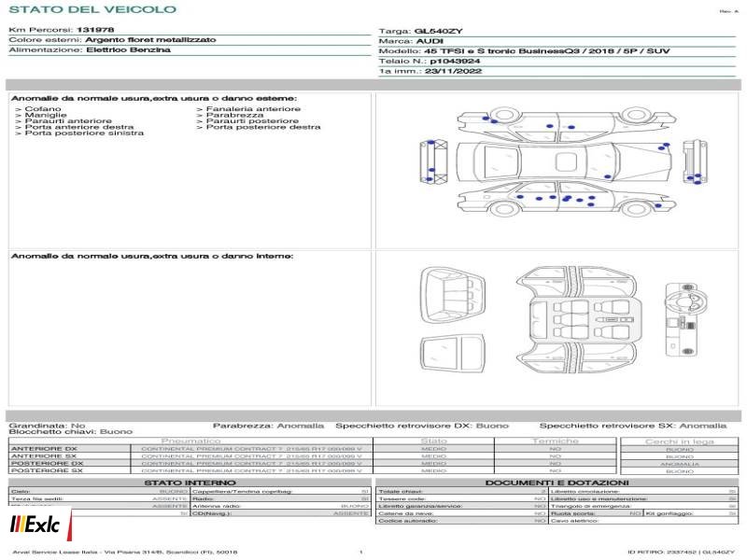Select the Elettrico Benzina fuel value
The height and width of the screenshot is (560, 747).
128,49
